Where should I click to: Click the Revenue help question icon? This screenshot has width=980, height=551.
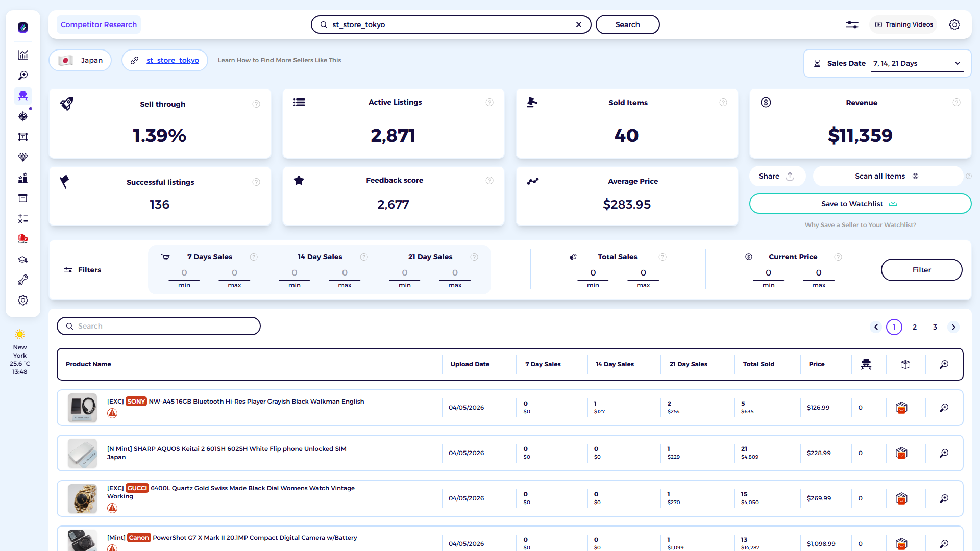click(x=957, y=103)
